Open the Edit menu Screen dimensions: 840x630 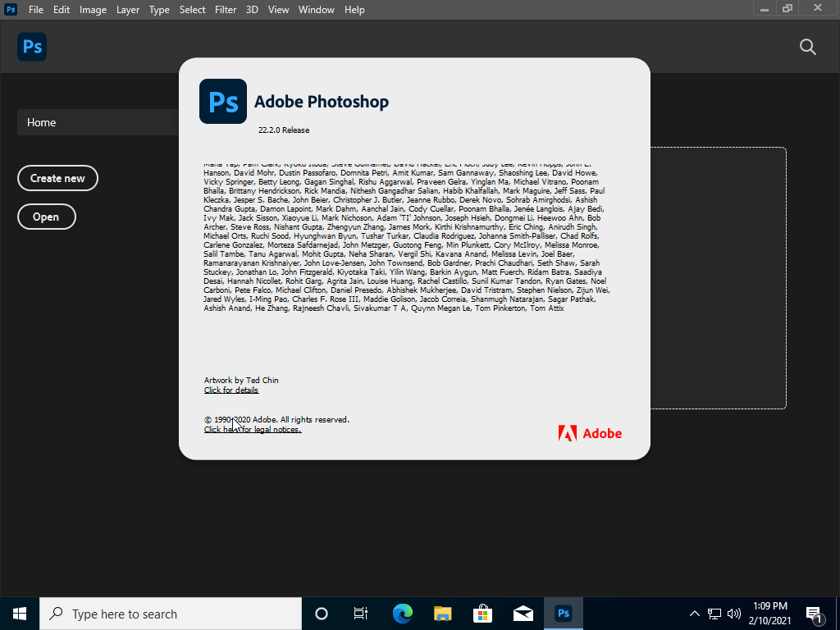tap(62, 10)
